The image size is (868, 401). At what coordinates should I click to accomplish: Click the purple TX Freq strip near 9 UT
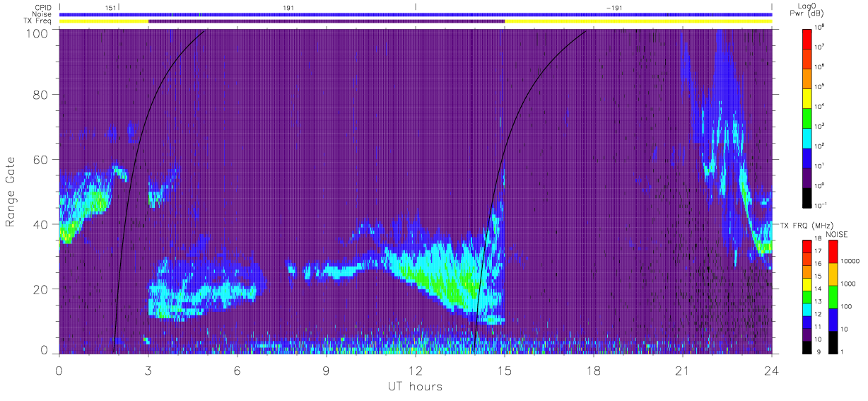(x=327, y=21)
